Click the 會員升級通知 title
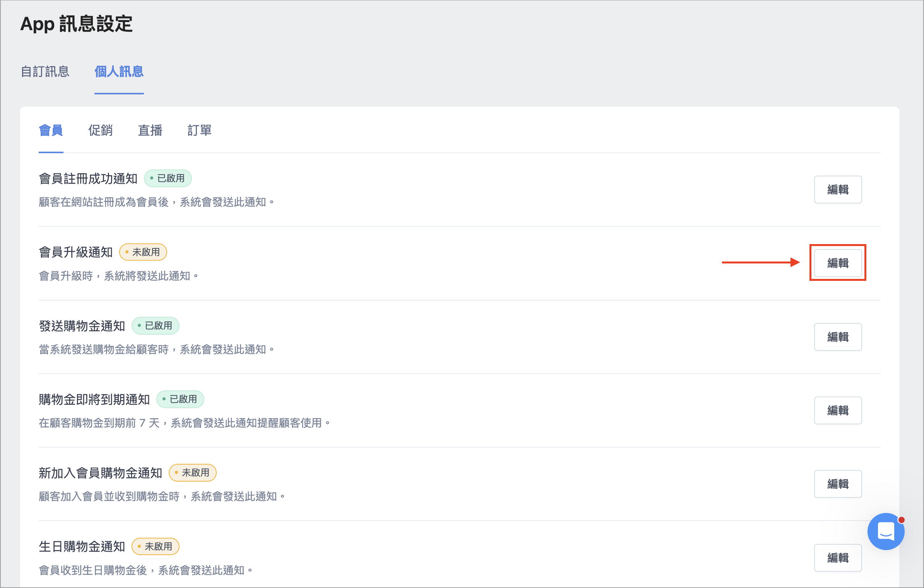 pyautogui.click(x=76, y=252)
